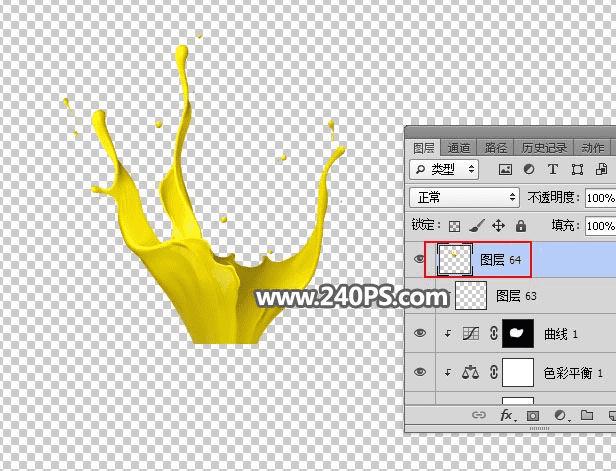
Task: Open the 路径 tab
Action: coord(495,148)
